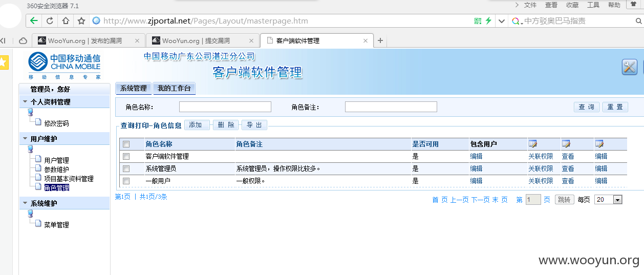Image resolution: width=644 pixels, height=275 pixels.
Task: Switch to the 系统管理 tab
Action: [134, 89]
